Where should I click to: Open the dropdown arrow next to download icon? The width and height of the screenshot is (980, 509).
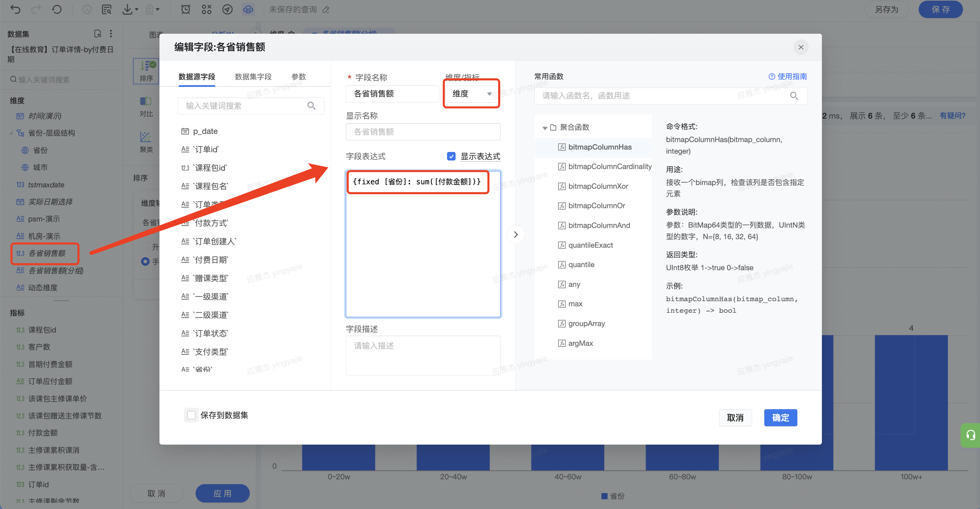[x=137, y=10]
